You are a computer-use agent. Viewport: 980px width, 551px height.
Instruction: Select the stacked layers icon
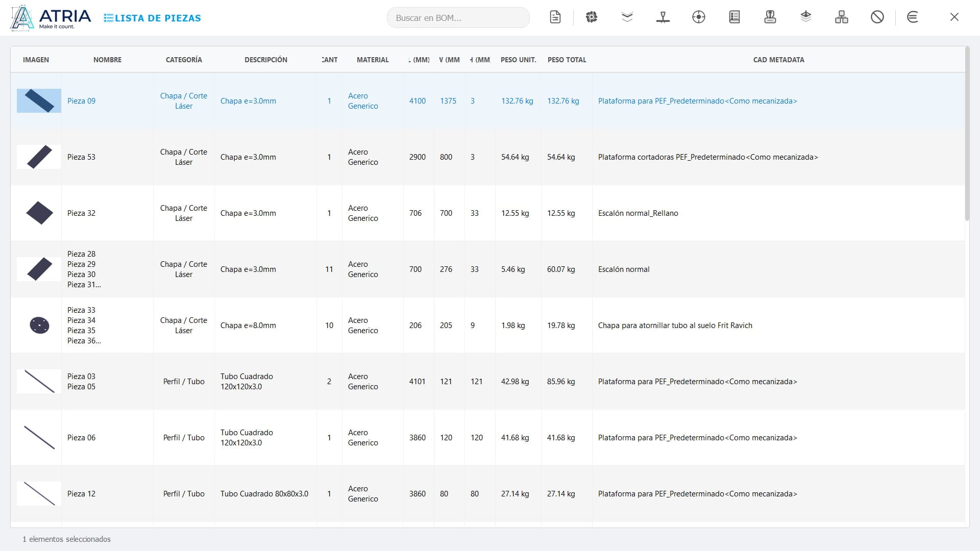pyautogui.click(x=806, y=17)
